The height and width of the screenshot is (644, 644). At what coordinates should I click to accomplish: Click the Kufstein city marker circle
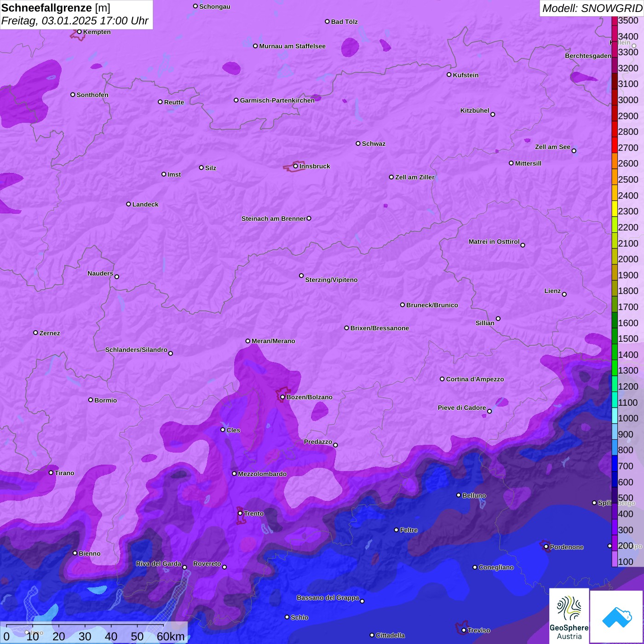[x=449, y=75]
